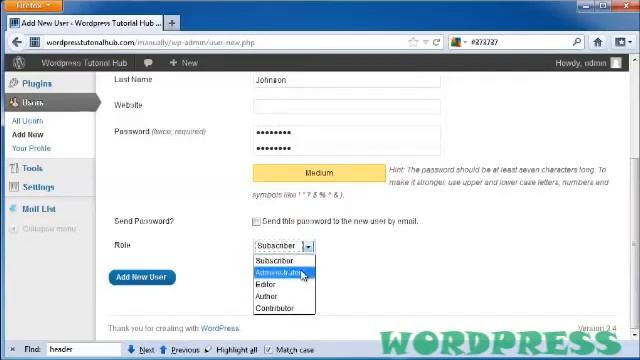Viewport: 640px width, 360px height.
Task: Open the Firefox menu button
Action: coord(34,5)
